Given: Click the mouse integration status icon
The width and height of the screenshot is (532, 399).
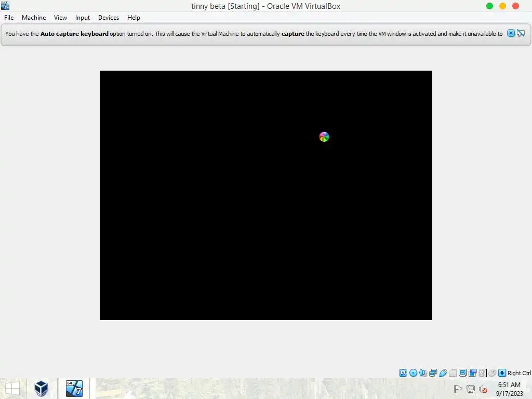Looking at the screenshot, I should pos(493,373).
